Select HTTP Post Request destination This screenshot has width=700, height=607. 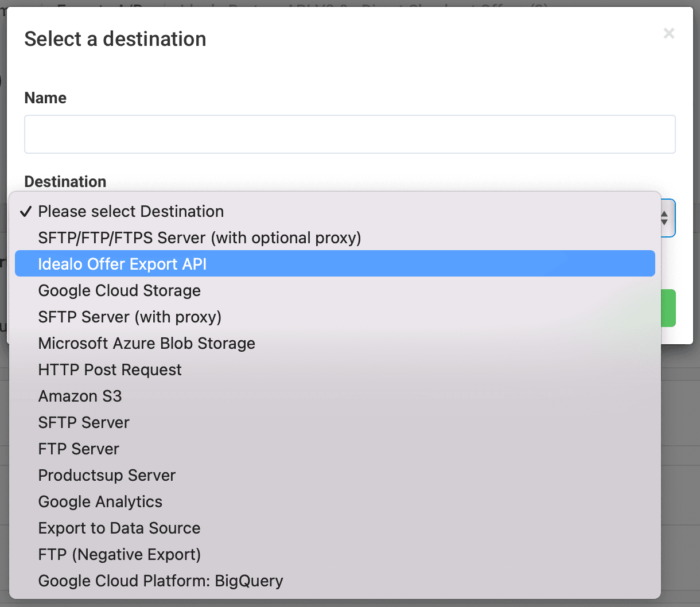click(110, 370)
